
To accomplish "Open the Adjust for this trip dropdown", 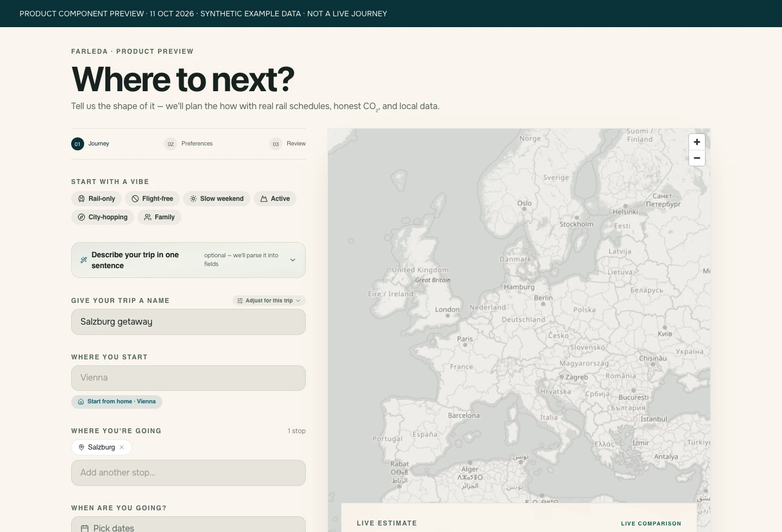I will point(269,301).
